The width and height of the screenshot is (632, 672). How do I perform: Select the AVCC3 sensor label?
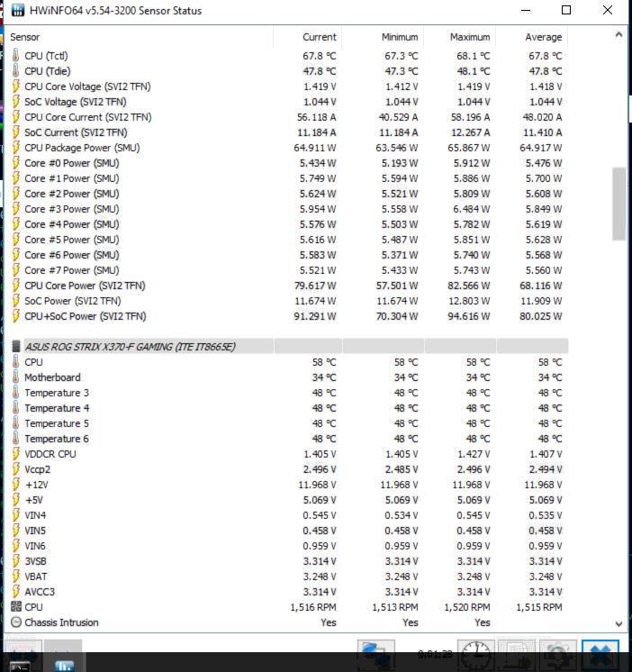coord(40,592)
